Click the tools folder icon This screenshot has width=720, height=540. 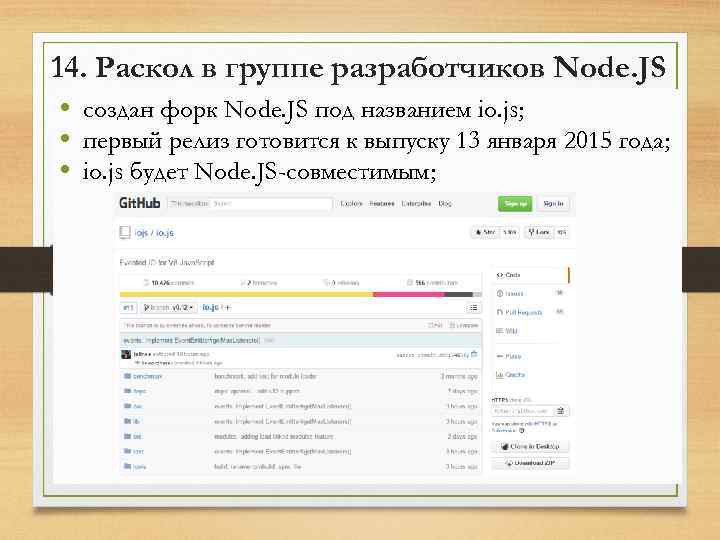(127, 467)
